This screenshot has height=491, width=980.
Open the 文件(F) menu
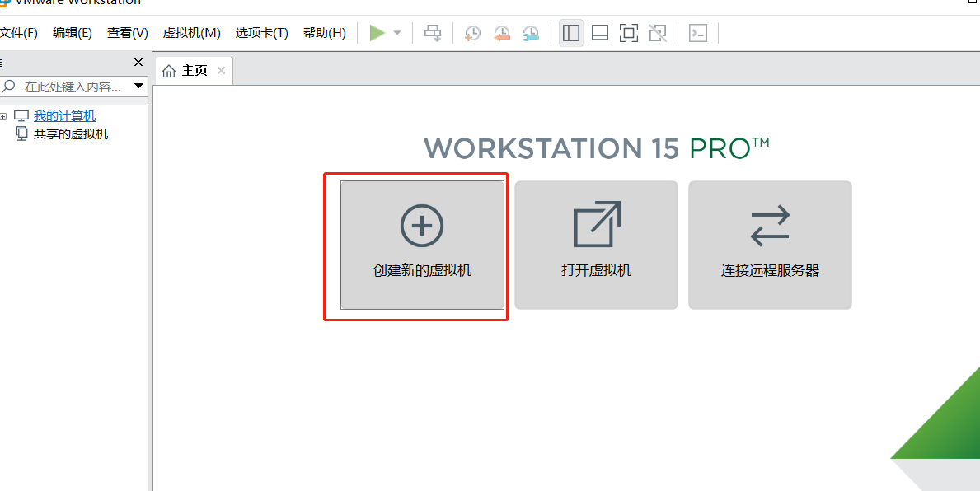click(18, 33)
